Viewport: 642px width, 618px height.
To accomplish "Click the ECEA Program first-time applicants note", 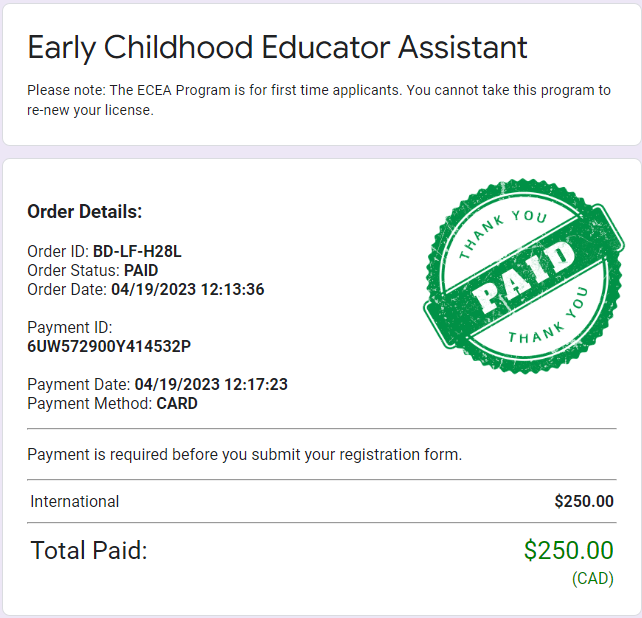I will [318, 99].
